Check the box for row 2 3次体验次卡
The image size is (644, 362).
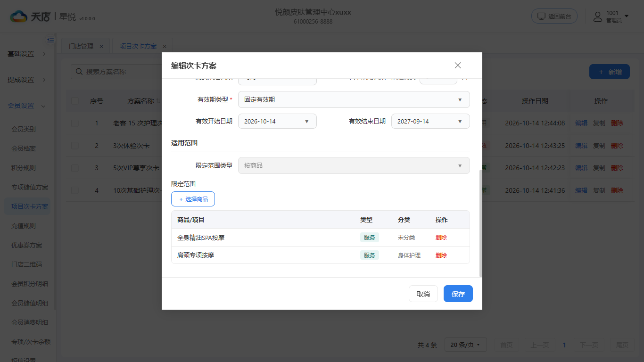pyautogui.click(x=75, y=146)
